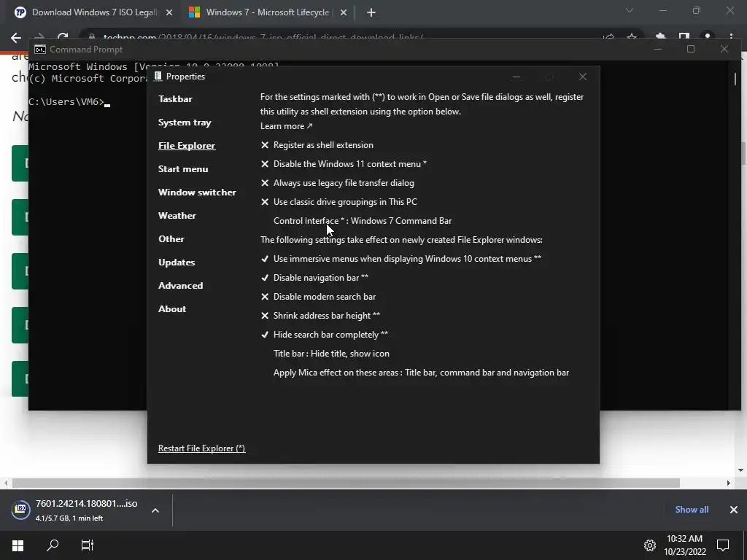Select File Explorer section in Properties
The height and width of the screenshot is (560, 747).
click(187, 146)
